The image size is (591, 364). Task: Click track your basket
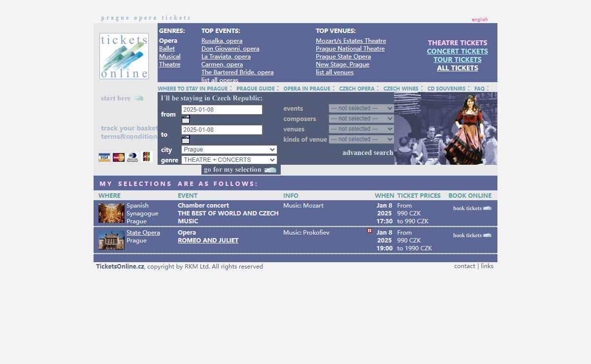129,128
